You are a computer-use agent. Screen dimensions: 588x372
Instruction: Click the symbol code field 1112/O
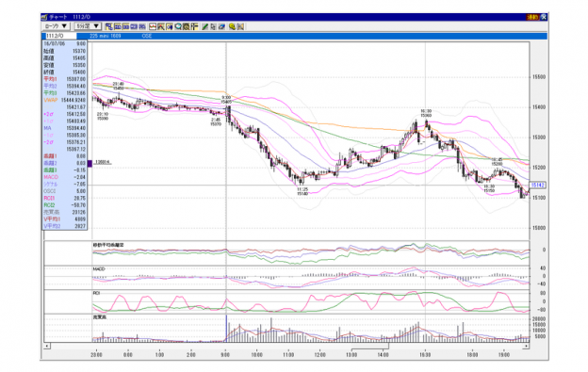60,36
